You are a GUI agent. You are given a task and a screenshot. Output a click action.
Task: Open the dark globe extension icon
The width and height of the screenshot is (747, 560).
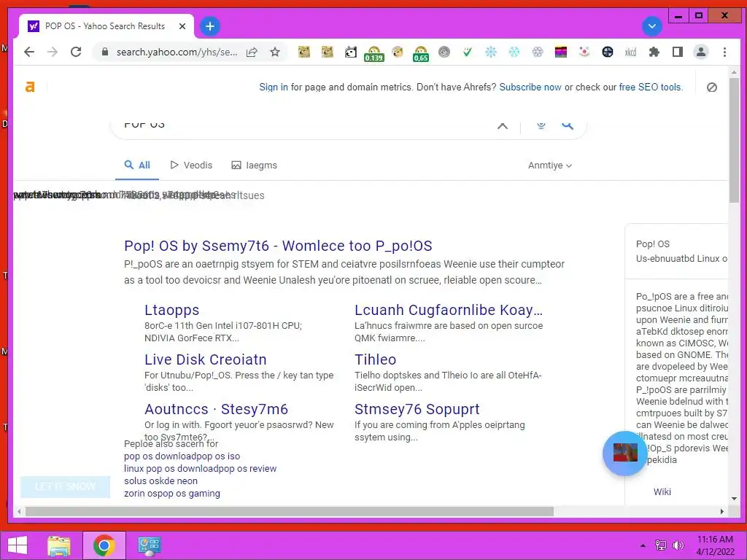coord(608,52)
